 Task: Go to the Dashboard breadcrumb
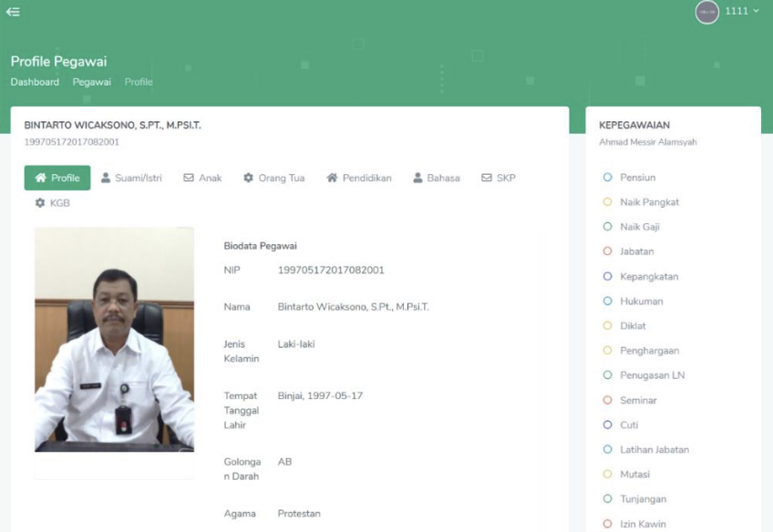[35, 82]
